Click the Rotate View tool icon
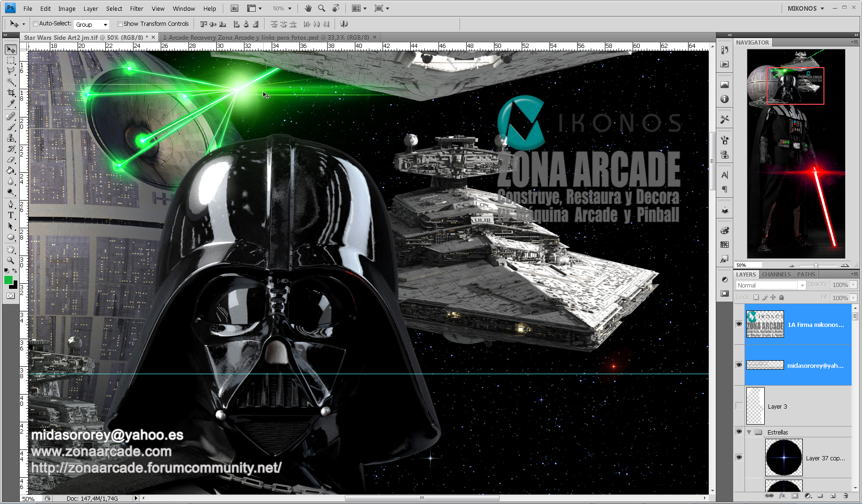This screenshot has width=862, height=504. [336, 8]
